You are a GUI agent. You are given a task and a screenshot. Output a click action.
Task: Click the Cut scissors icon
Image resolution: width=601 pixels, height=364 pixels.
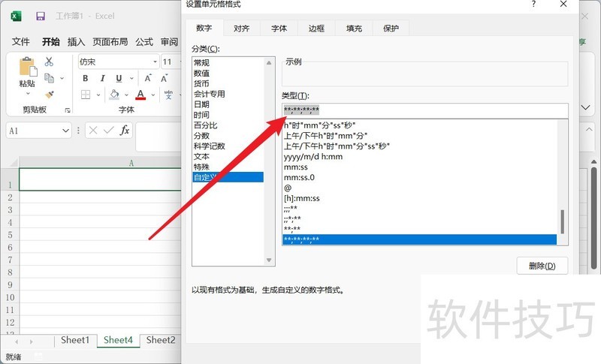pyautogui.click(x=49, y=62)
